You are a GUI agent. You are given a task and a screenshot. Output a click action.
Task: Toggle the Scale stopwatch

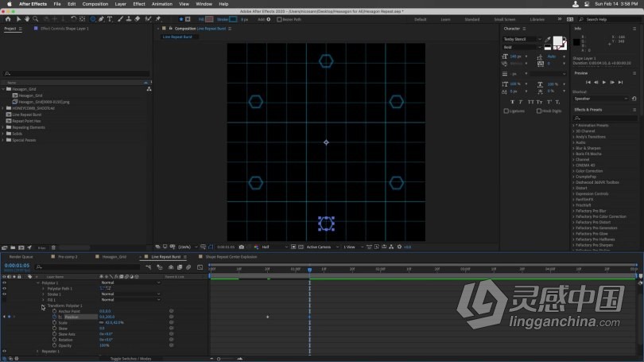coord(54,322)
